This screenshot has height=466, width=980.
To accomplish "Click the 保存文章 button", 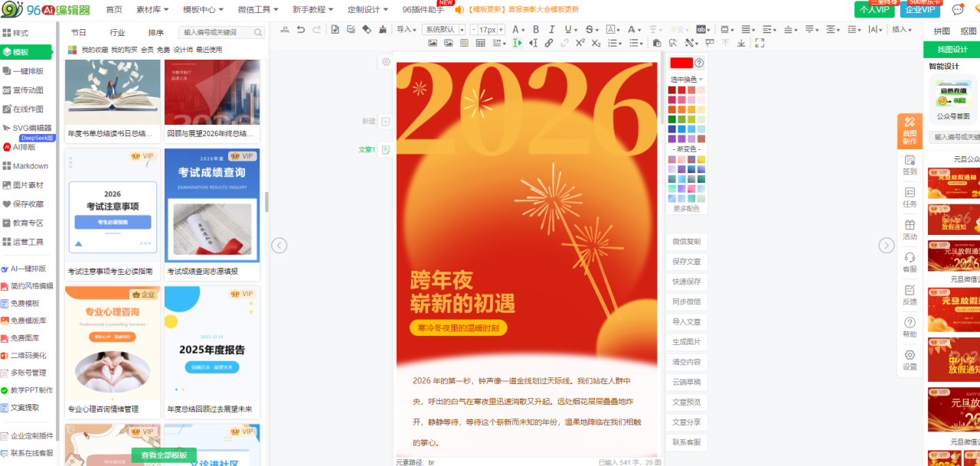I will pyautogui.click(x=686, y=262).
